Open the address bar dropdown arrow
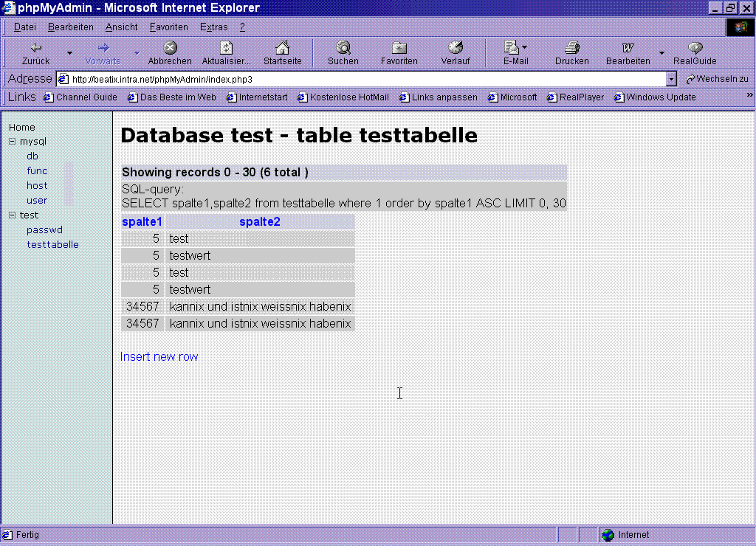This screenshot has width=756, height=546. [671, 79]
